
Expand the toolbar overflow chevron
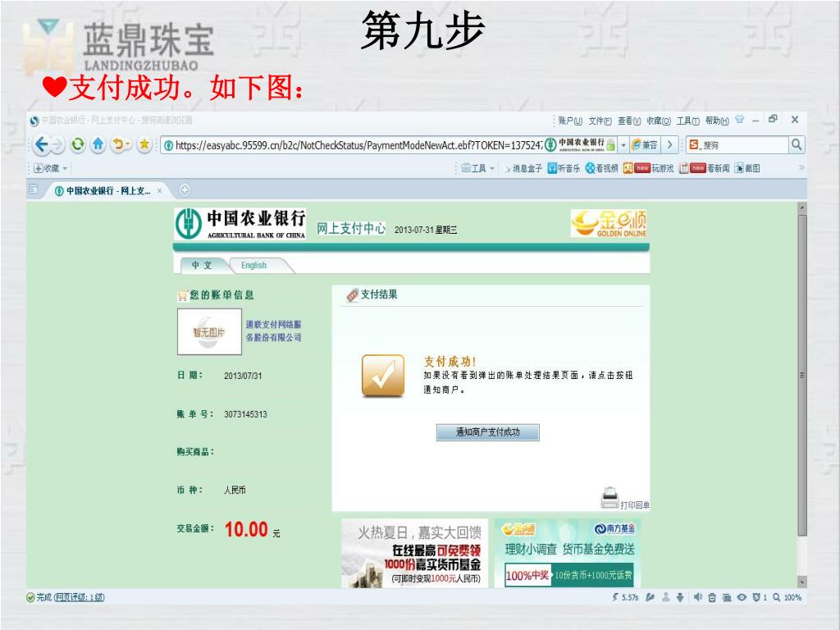click(x=801, y=167)
